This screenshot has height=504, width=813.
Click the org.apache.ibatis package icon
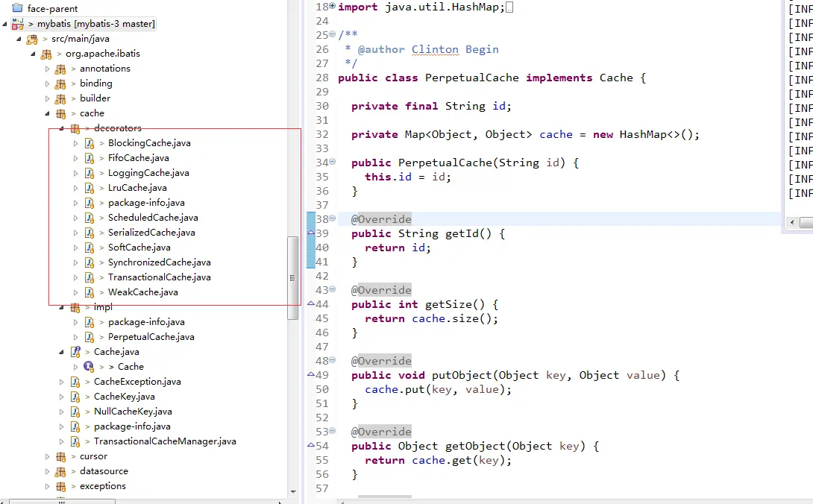click(46, 54)
